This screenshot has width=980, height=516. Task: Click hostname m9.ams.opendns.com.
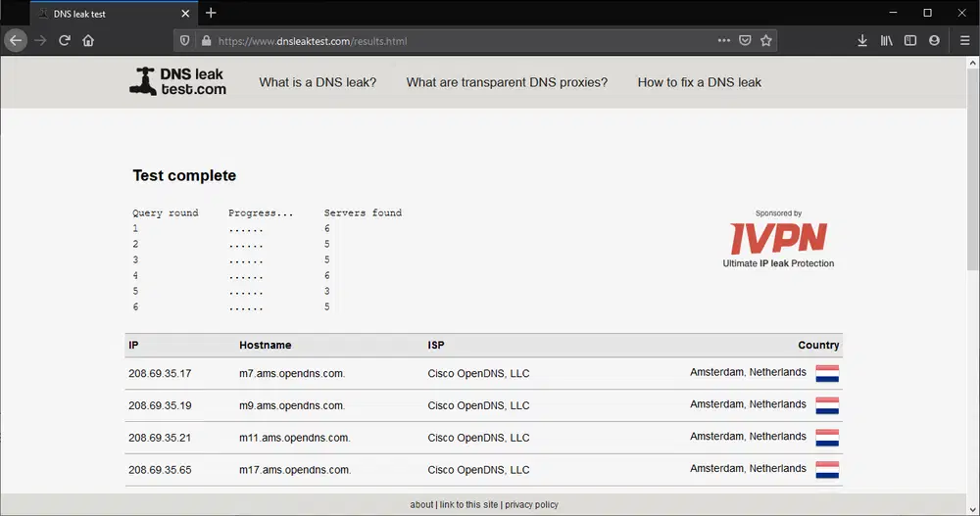coord(292,405)
